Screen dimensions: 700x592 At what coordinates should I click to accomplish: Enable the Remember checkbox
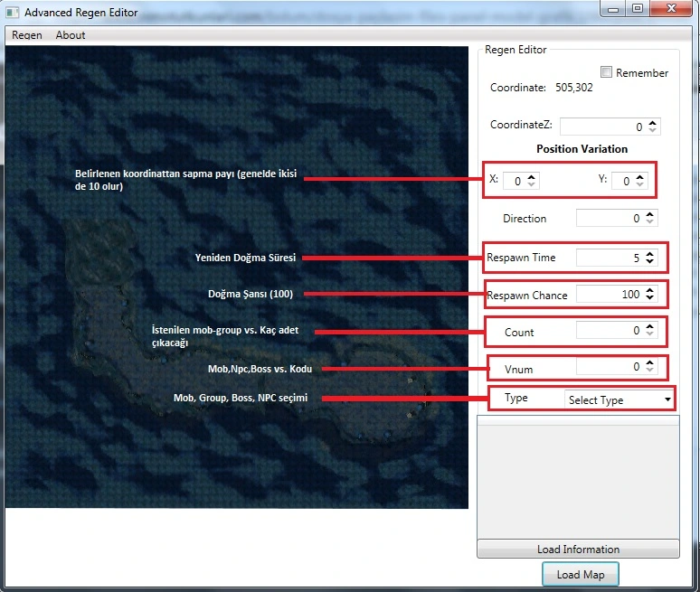607,72
